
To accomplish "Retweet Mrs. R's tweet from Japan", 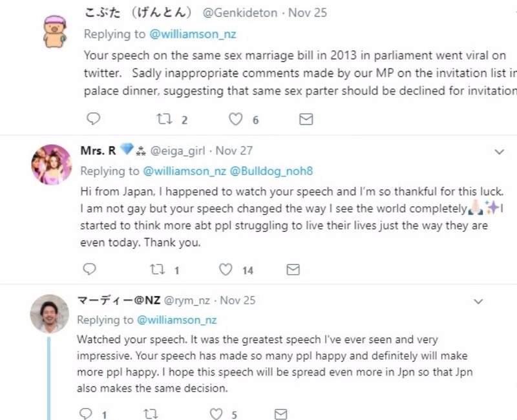I will (158, 269).
